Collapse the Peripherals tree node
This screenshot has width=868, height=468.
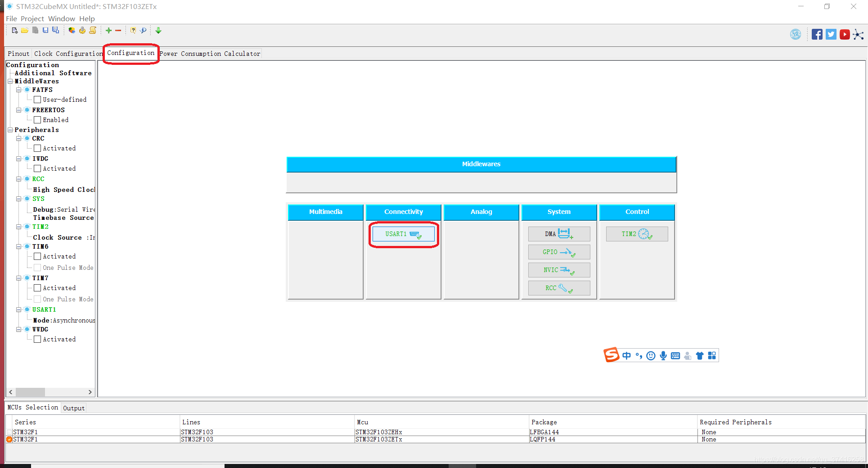pyautogui.click(x=10, y=130)
